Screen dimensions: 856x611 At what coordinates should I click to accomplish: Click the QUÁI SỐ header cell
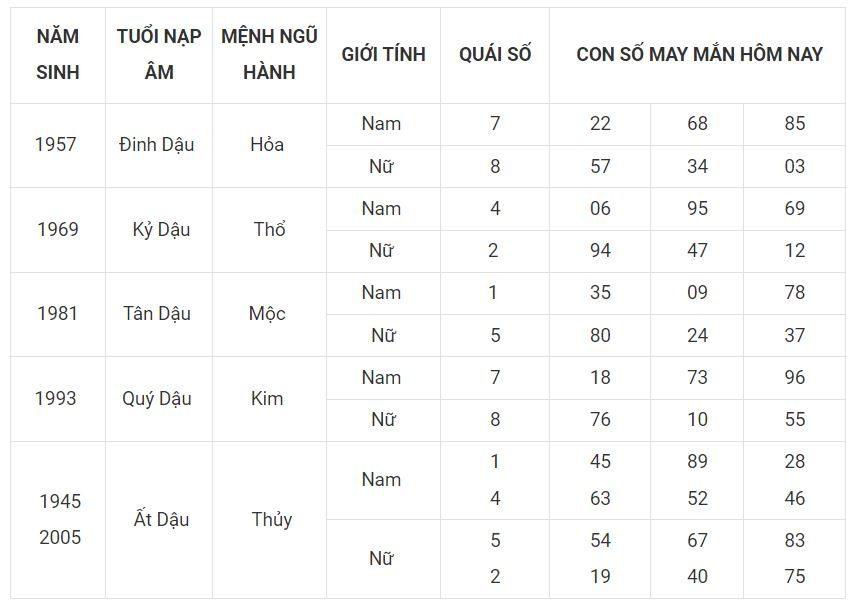[495, 55]
